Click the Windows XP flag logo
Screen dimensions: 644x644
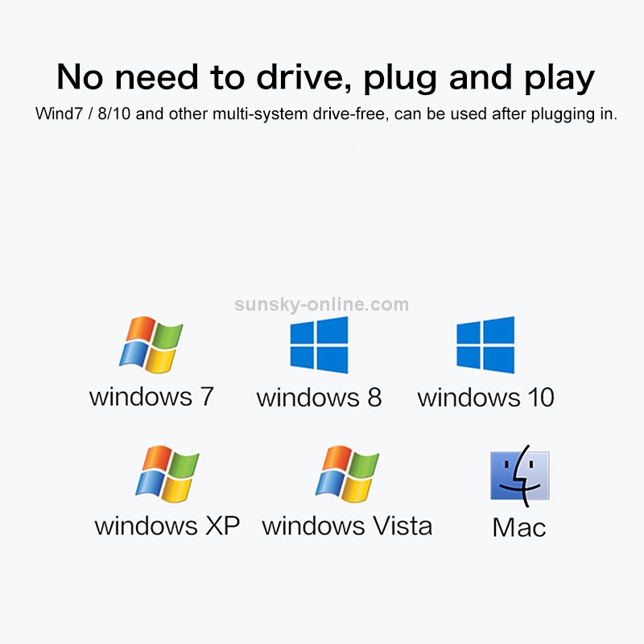click(167, 473)
